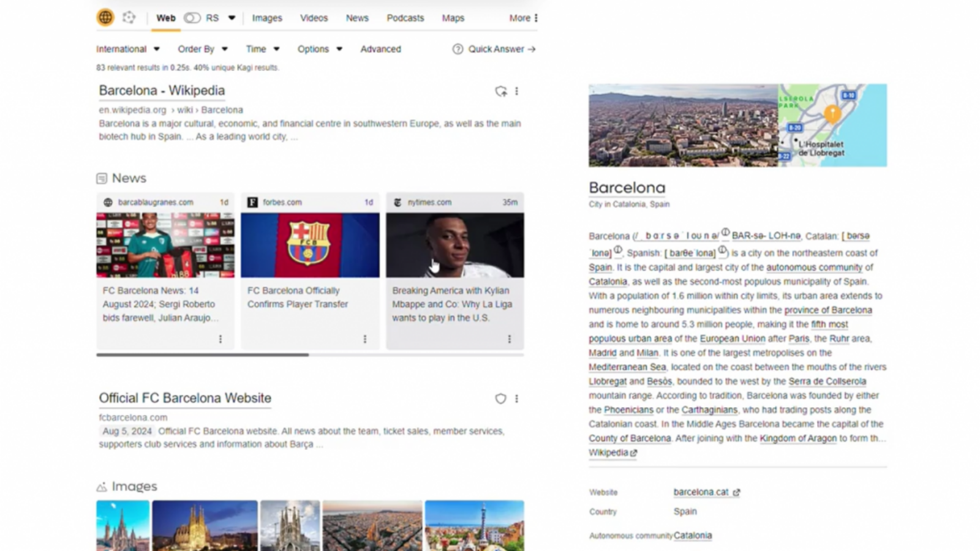This screenshot has width=980, height=551.
Task: Switch to the News tab
Action: pyautogui.click(x=357, y=18)
